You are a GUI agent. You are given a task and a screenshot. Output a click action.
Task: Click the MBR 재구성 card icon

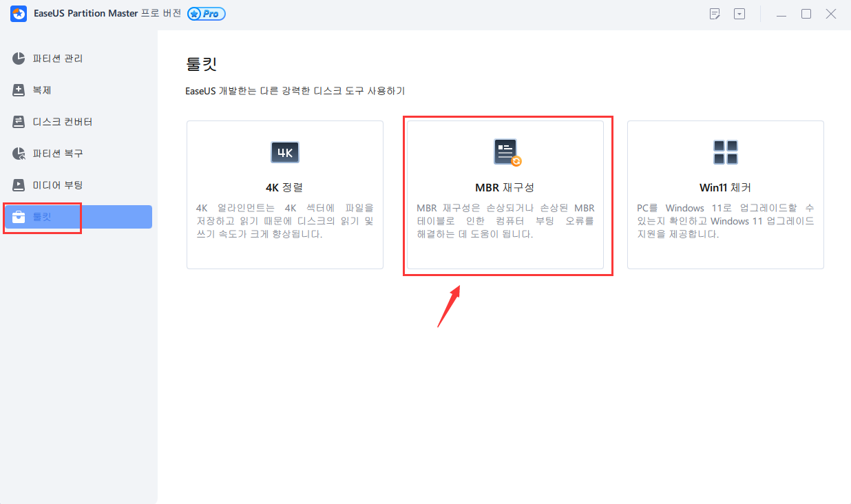[x=507, y=152]
